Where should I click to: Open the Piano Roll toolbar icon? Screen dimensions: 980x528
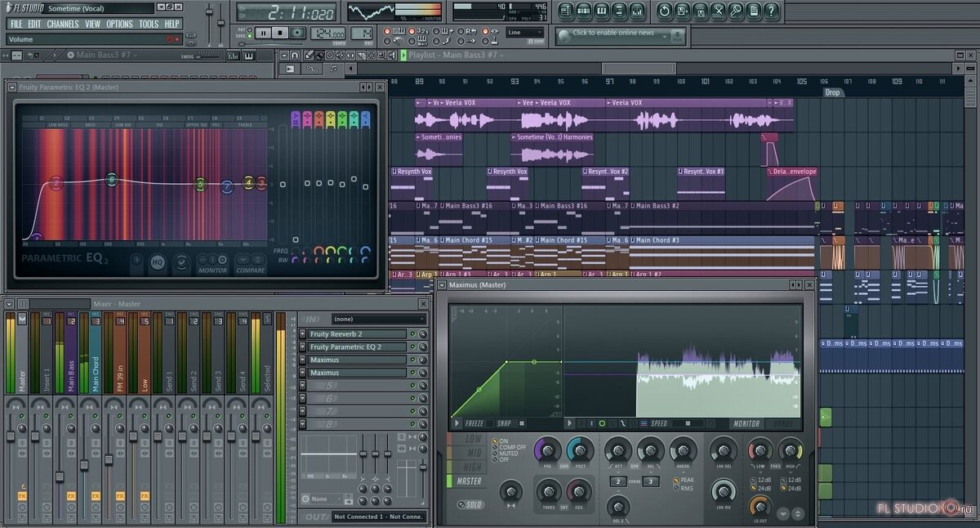pyautogui.click(x=602, y=11)
